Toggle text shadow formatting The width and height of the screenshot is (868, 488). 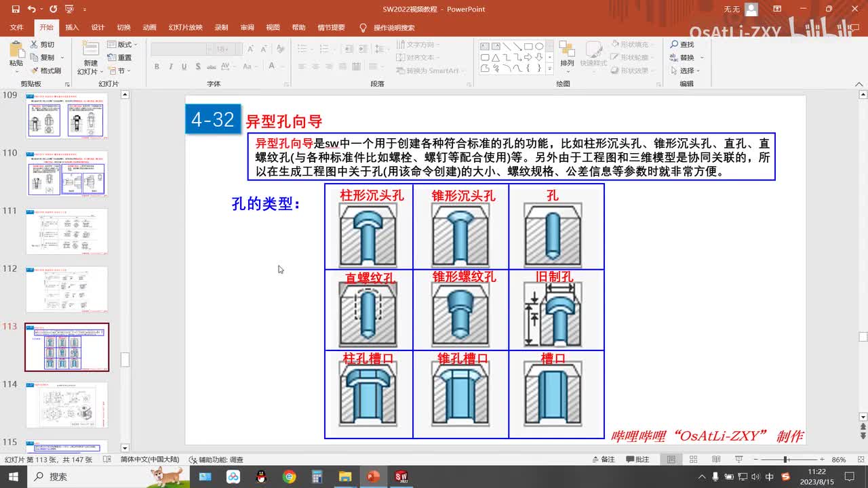click(199, 66)
